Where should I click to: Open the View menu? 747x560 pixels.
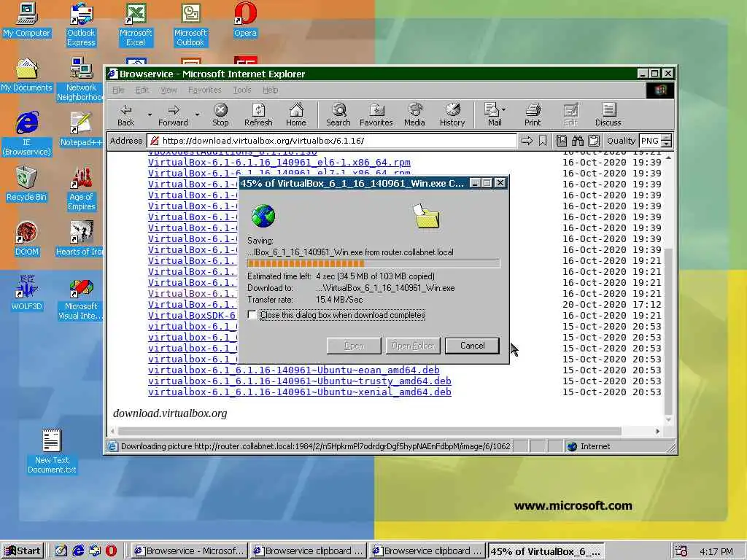tap(169, 90)
